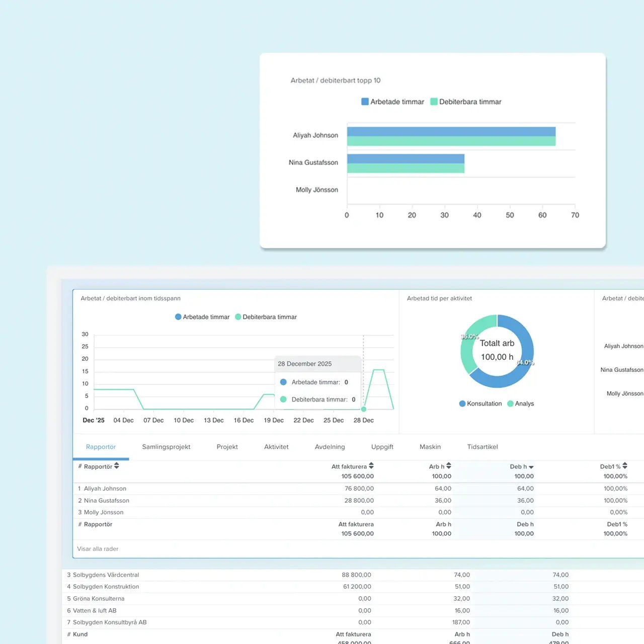Click green Analys legend dot under donut
The height and width of the screenshot is (644, 644).
coord(510,404)
